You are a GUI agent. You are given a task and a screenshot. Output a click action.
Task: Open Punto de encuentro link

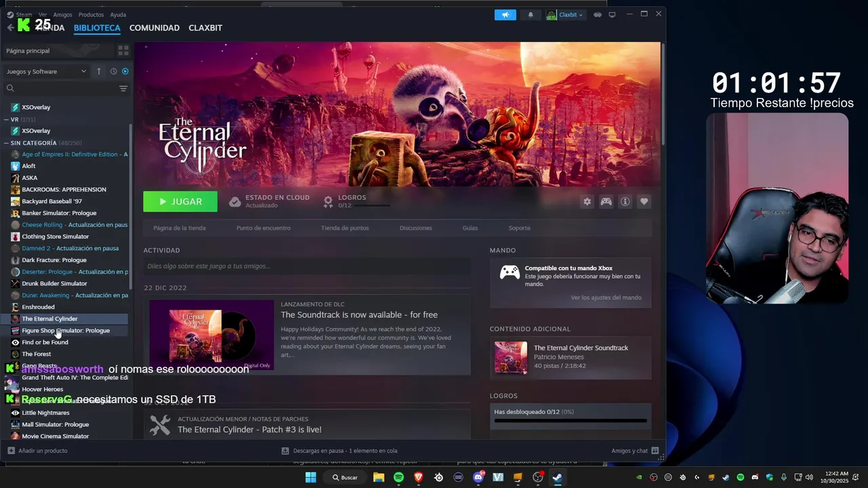coord(263,228)
